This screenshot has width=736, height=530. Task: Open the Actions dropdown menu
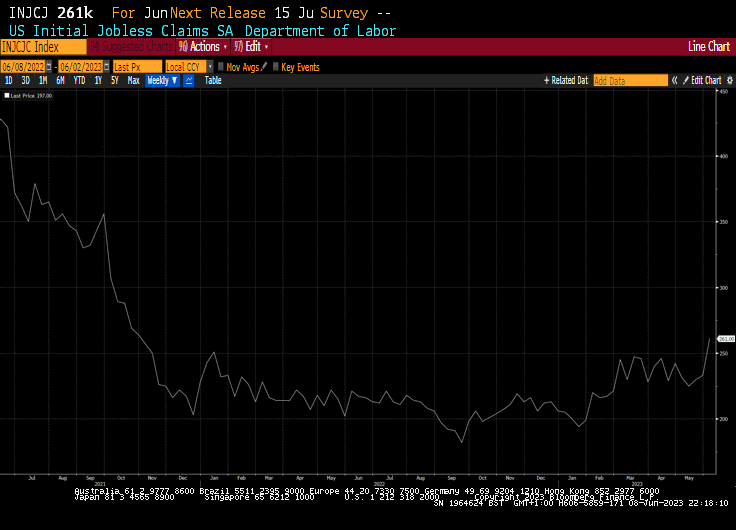203,46
